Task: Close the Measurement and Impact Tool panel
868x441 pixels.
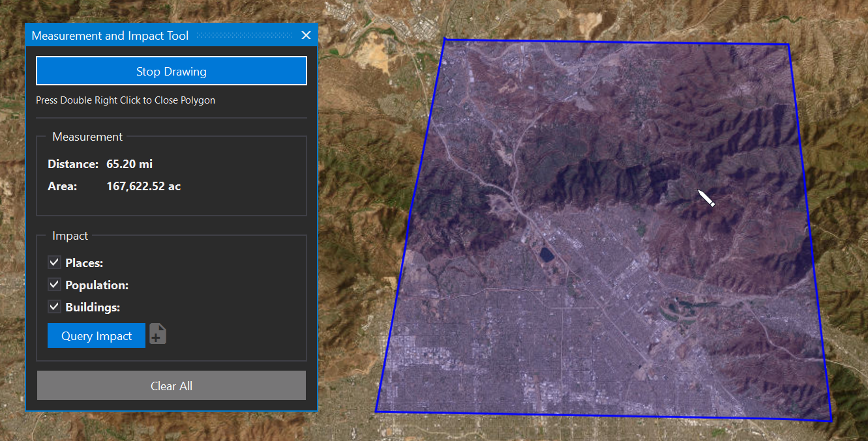Action: [306, 35]
